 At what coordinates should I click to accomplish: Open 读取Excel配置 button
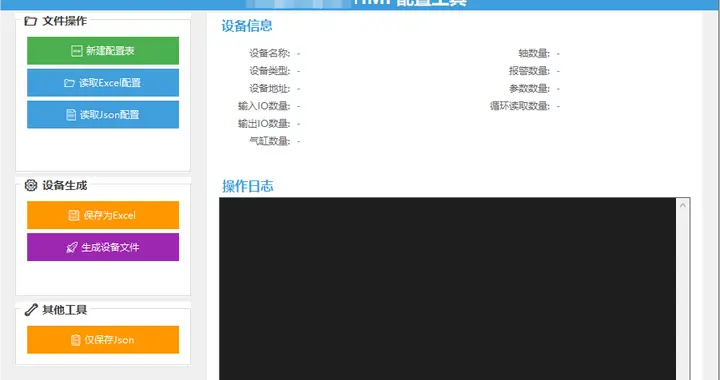coord(103,83)
